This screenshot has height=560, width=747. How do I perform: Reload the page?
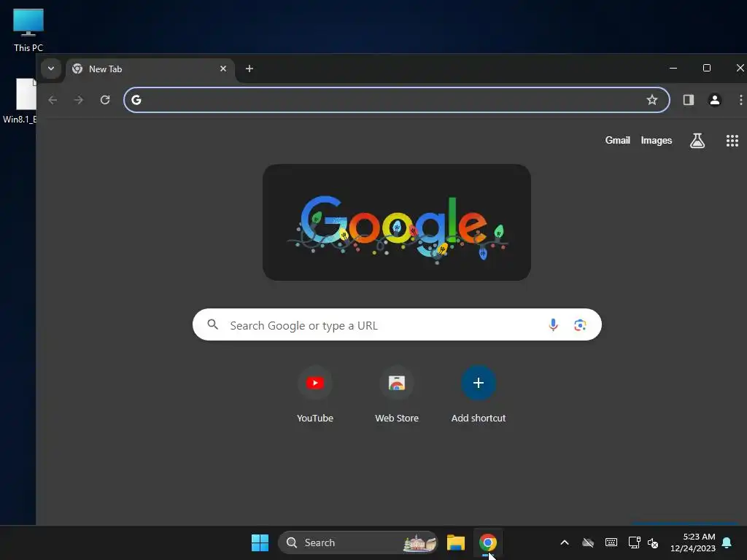[x=105, y=100]
